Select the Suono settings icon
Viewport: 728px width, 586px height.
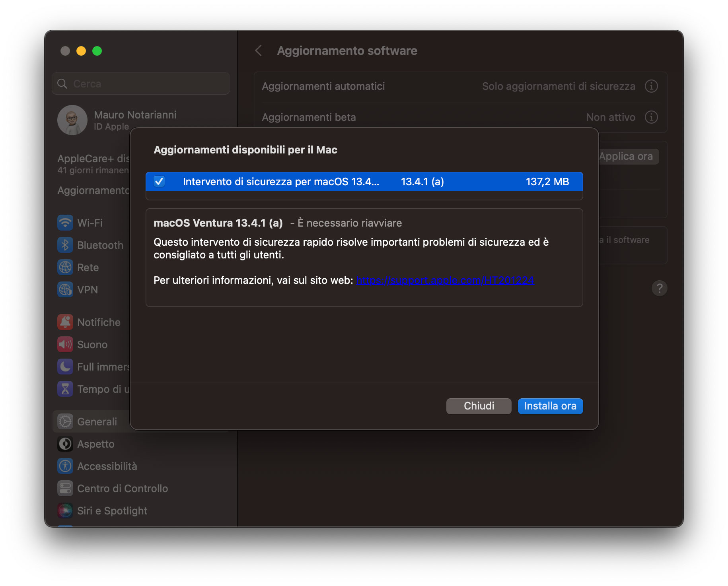(65, 344)
